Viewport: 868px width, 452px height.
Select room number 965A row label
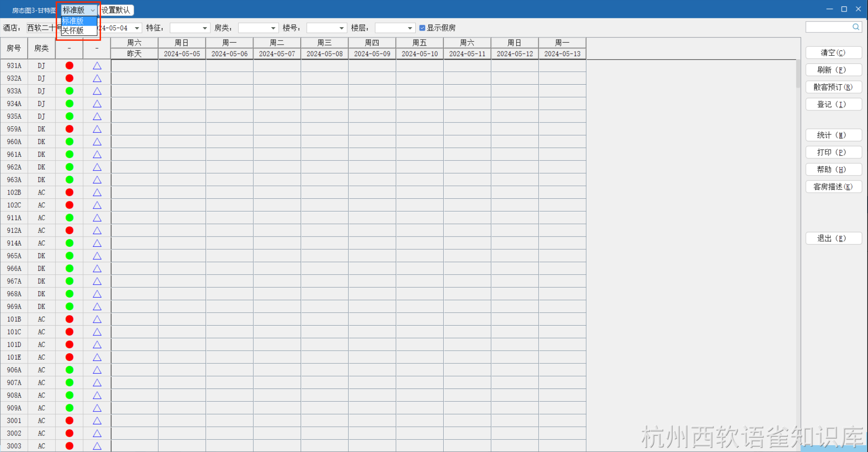[14, 256]
